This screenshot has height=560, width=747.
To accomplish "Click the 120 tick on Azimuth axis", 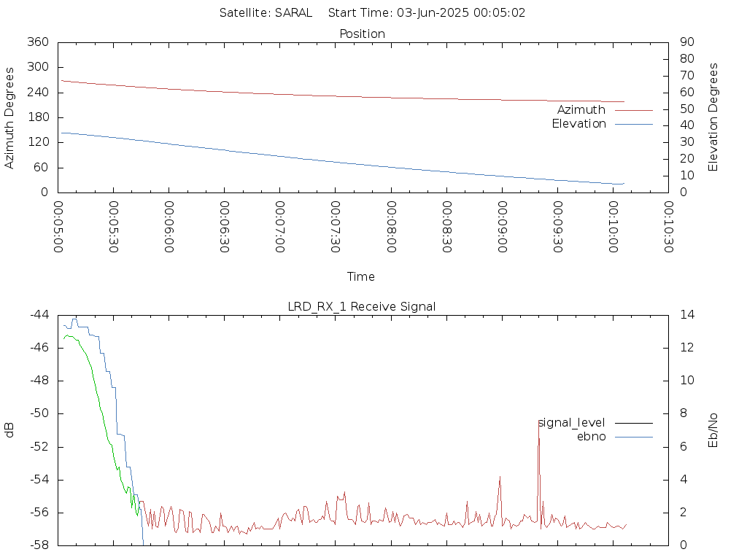I will tap(38, 142).
